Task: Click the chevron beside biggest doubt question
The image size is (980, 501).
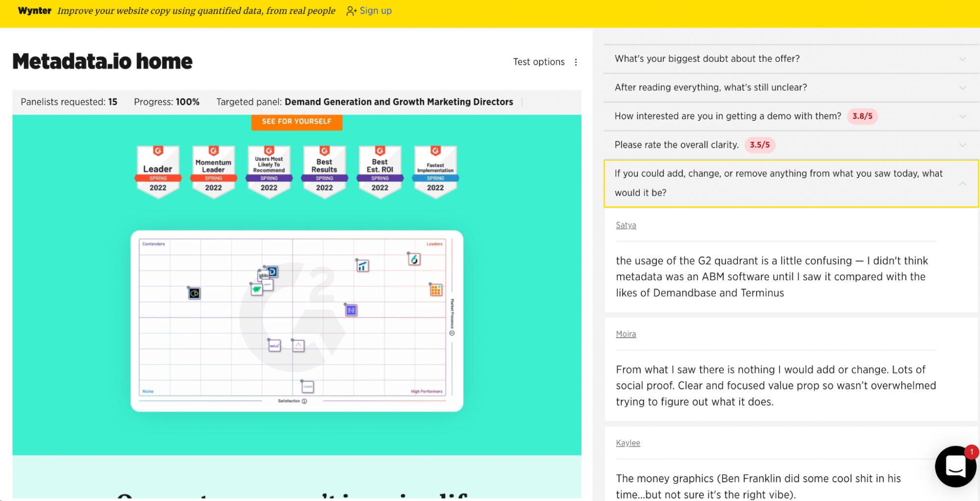Action: 962,59
